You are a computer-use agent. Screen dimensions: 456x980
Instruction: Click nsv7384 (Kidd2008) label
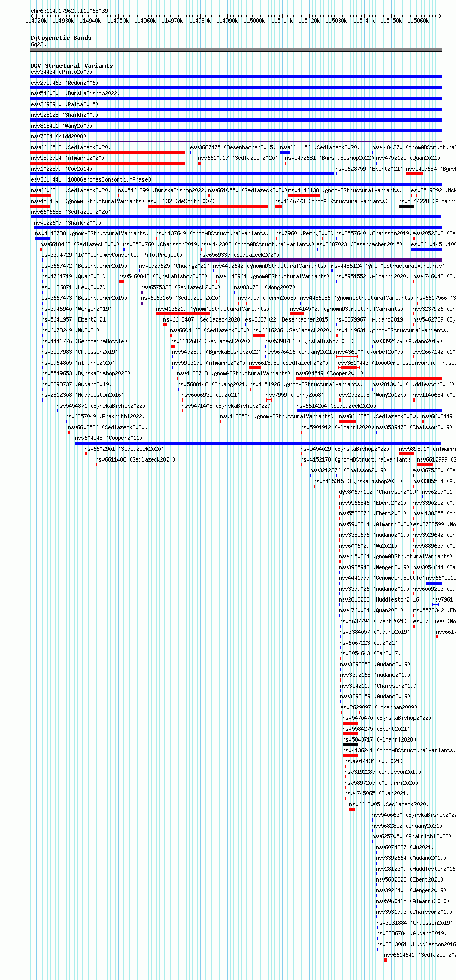58,137
